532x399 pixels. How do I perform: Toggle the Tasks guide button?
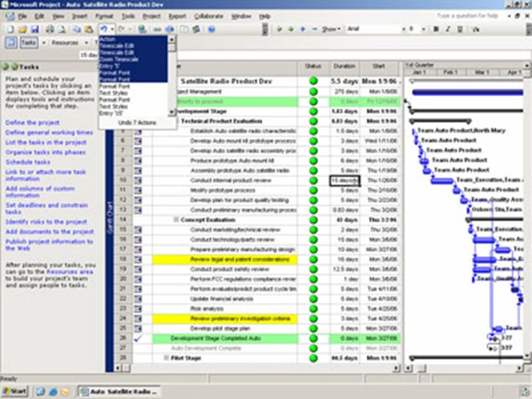click(29, 43)
